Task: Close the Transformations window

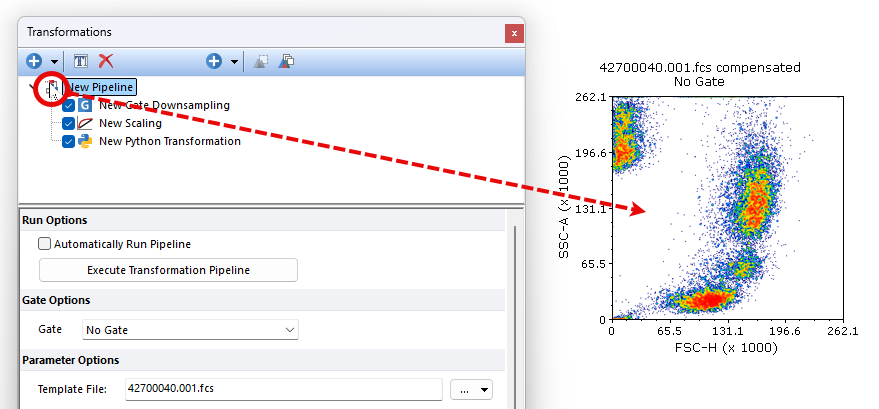Action: [x=514, y=33]
